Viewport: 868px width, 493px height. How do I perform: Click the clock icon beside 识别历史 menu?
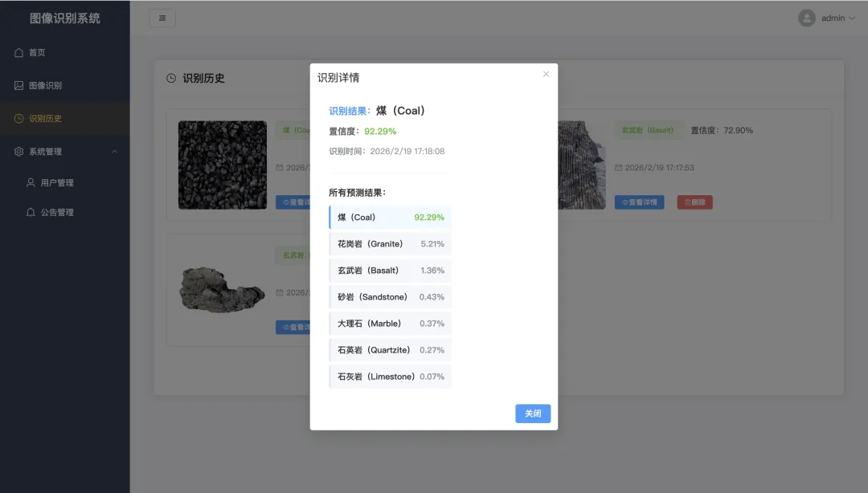coord(18,118)
